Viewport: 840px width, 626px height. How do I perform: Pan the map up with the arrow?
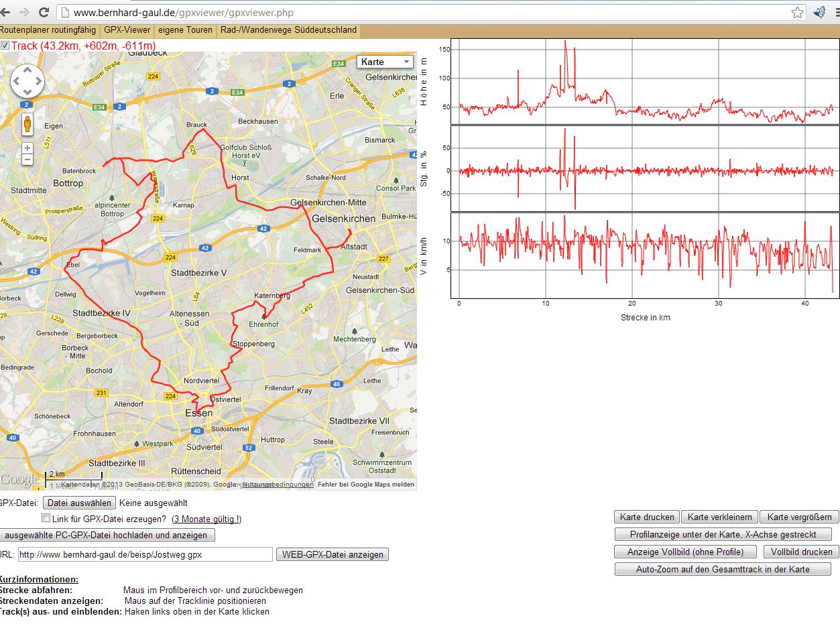27,70
